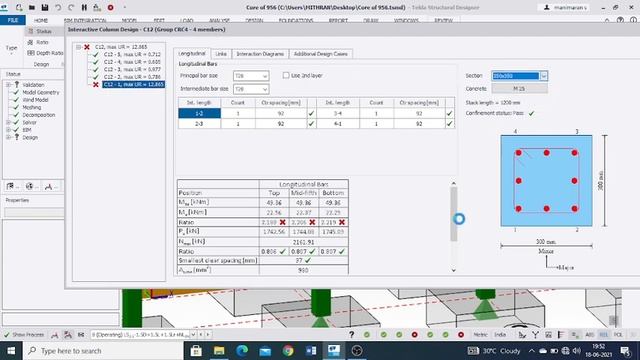The width and height of the screenshot is (640, 360).
Task: Click the scroll-up arrow of the results table
Action: pos(453,184)
